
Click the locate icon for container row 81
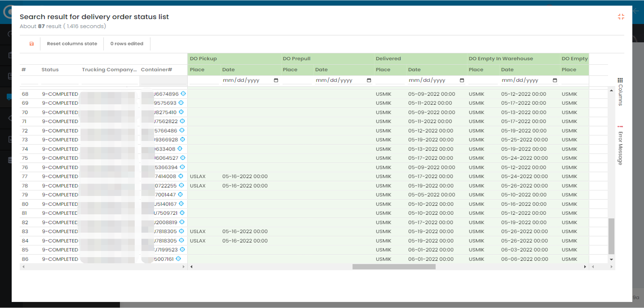click(x=182, y=213)
